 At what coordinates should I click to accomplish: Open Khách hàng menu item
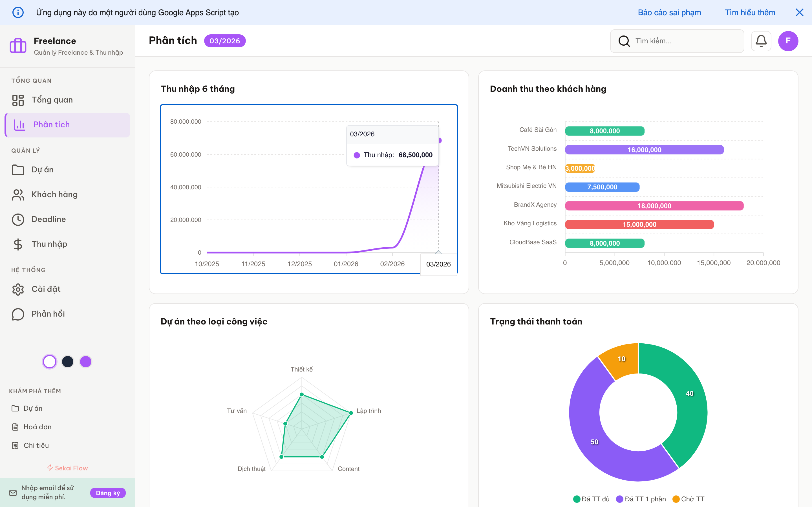point(54,194)
